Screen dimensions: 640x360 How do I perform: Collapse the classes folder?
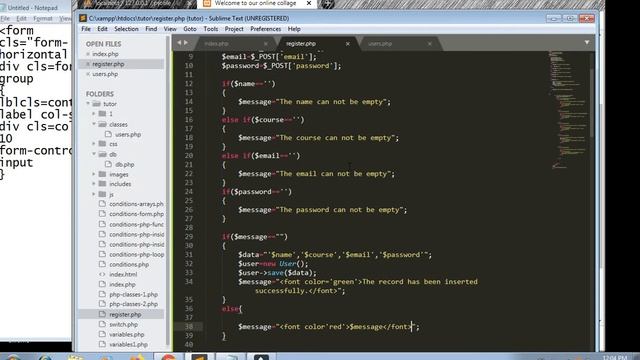pyautogui.click(x=94, y=124)
